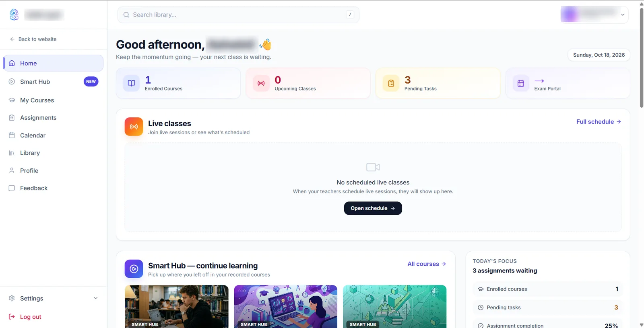Click the search magnifier icon
Image resolution: width=644 pixels, height=328 pixels.
click(x=126, y=15)
